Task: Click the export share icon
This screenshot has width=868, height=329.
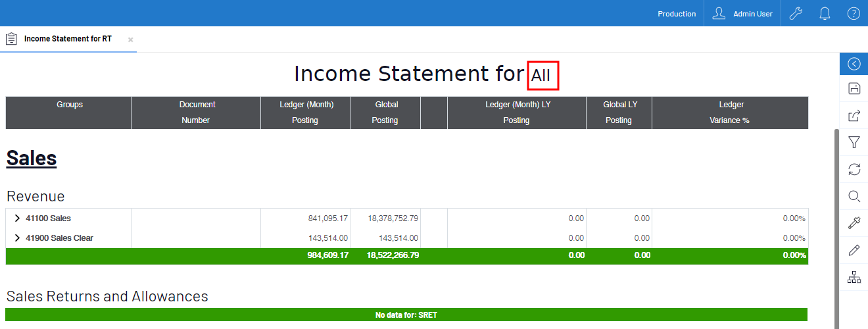Action: 854,116
